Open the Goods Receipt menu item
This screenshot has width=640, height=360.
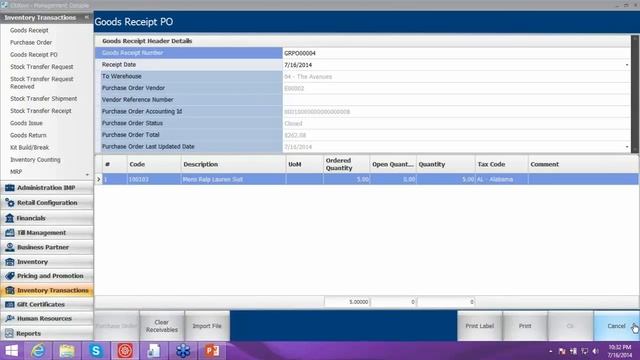click(29, 30)
